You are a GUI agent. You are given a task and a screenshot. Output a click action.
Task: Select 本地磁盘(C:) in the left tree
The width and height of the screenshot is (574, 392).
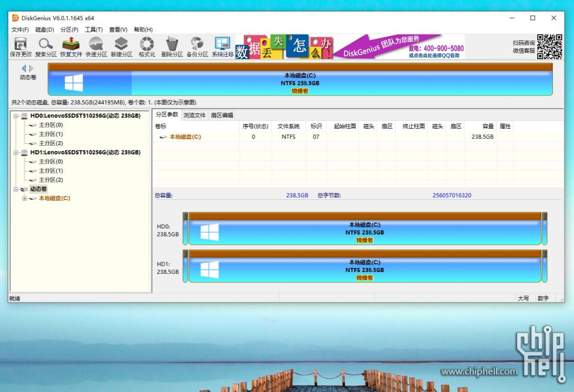(x=54, y=198)
